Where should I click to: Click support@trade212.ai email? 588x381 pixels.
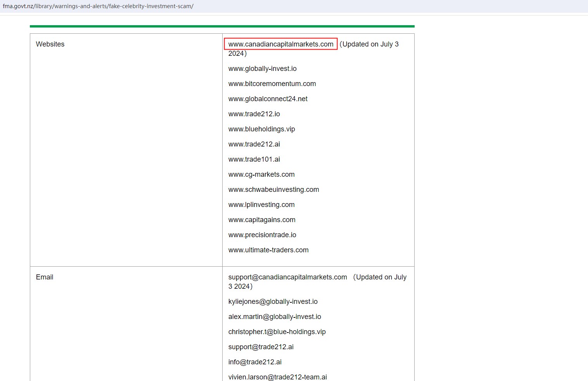pyautogui.click(x=261, y=347)
